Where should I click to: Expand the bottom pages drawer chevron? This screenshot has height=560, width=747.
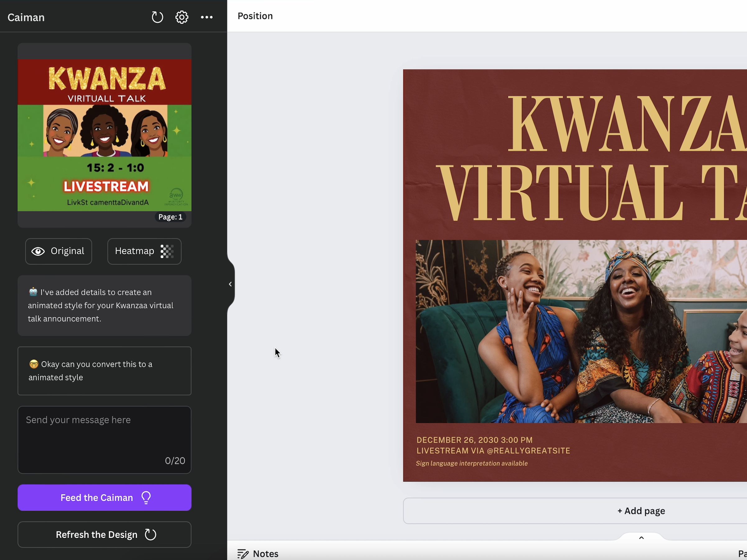point(641,538)
